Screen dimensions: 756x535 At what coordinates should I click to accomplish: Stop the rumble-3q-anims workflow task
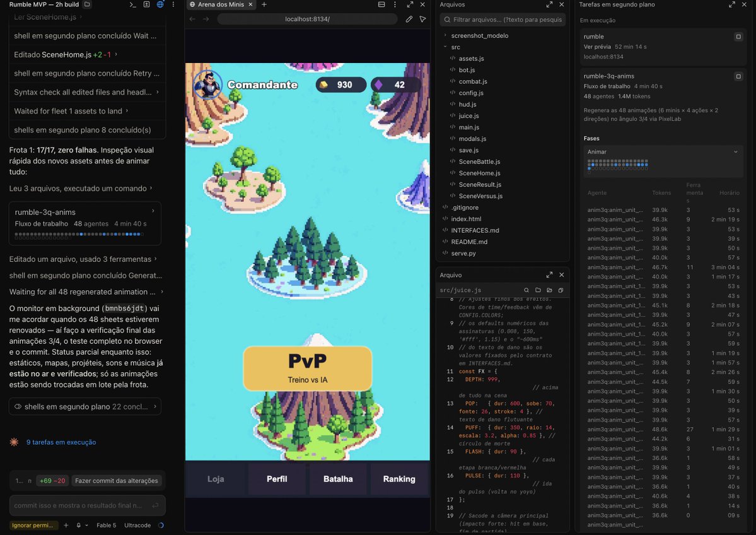click(x=738, y=76)
